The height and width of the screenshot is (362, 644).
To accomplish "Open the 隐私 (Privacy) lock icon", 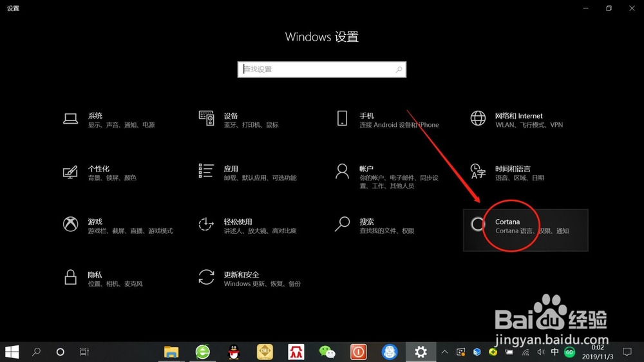I will [70, 278].
